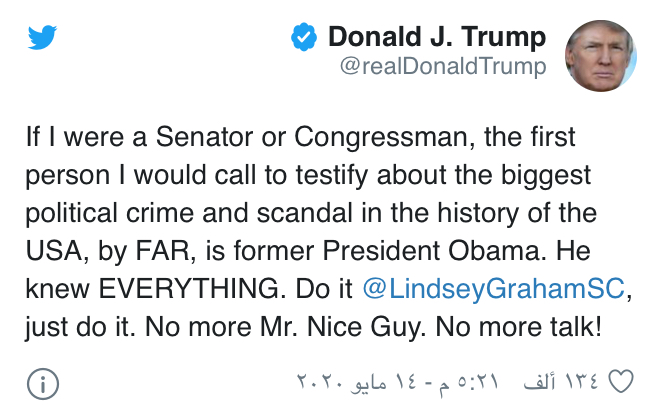Open Donald J. Trump's profile photo
Image resolution: width=666 pixels, height=419 pixels.
click(x=601, y=54)
